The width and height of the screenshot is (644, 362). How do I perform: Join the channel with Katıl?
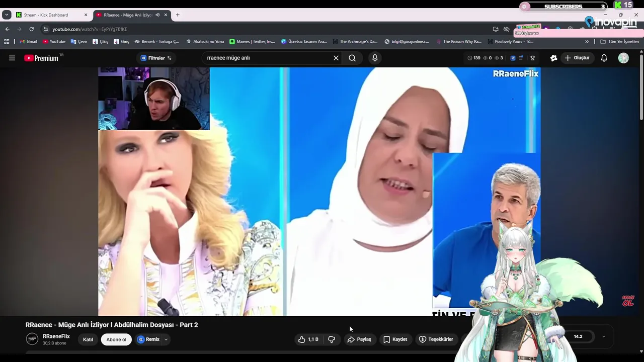(x=88, y=339)
